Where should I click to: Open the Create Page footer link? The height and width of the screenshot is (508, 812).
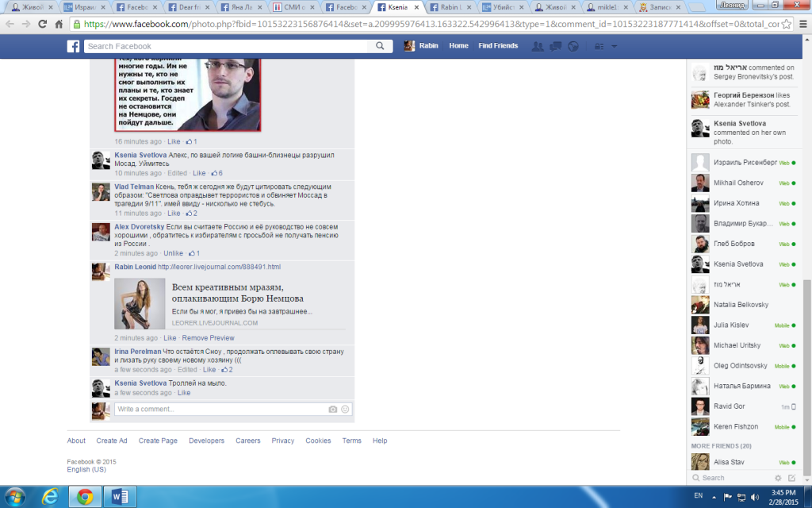tap(158, 441)
